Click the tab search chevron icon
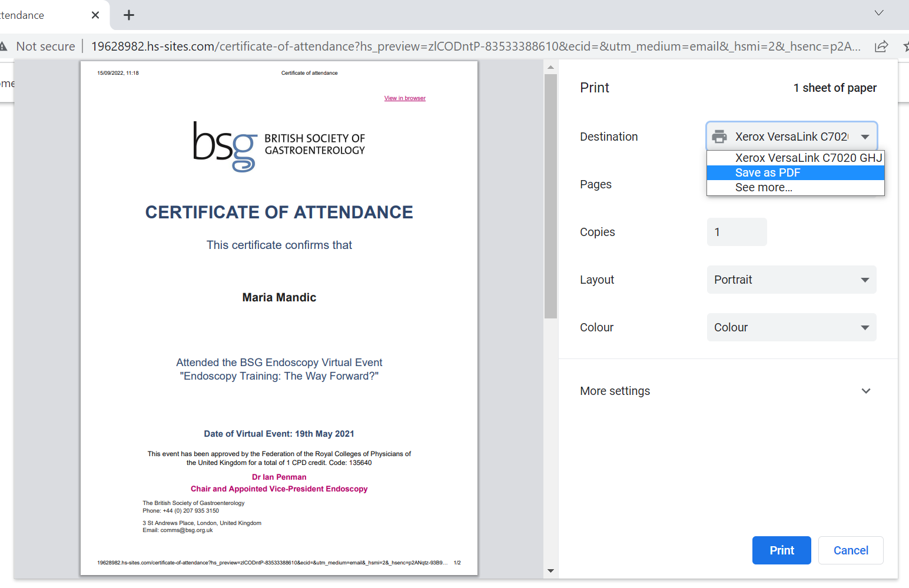 click(x=879, y=13)
